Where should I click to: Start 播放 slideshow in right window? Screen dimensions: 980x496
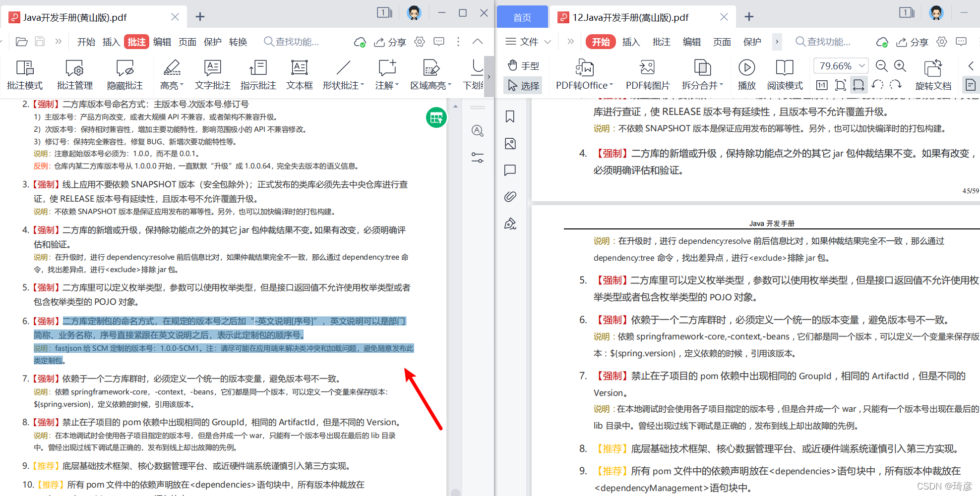(746, 75)
